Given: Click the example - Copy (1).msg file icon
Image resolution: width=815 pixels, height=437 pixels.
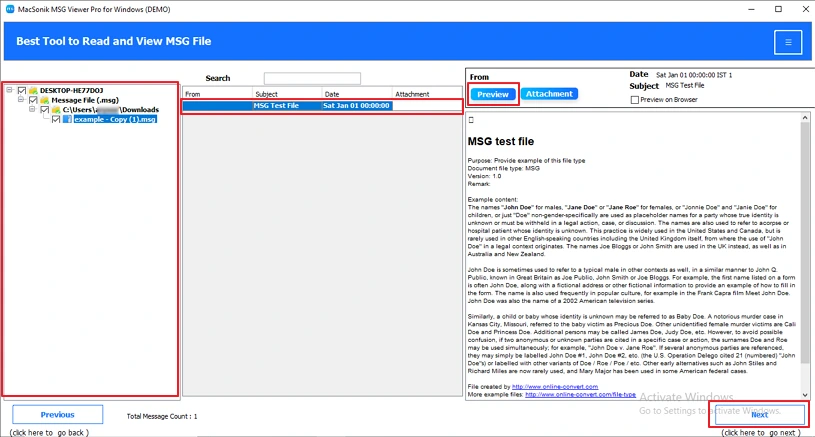Looking at the screenshot, I should [68, 119].
